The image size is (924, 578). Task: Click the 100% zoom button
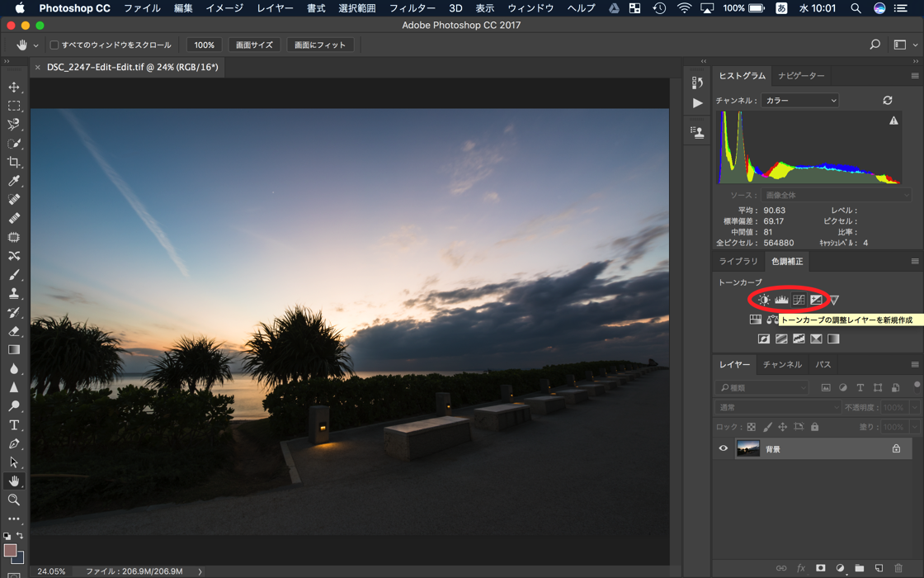[x=204, y=45]
